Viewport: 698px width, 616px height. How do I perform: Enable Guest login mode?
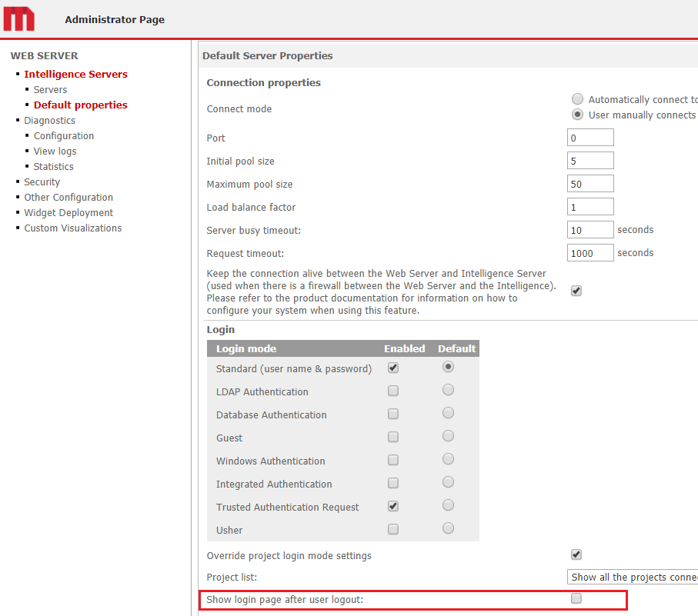coord(393,436)
